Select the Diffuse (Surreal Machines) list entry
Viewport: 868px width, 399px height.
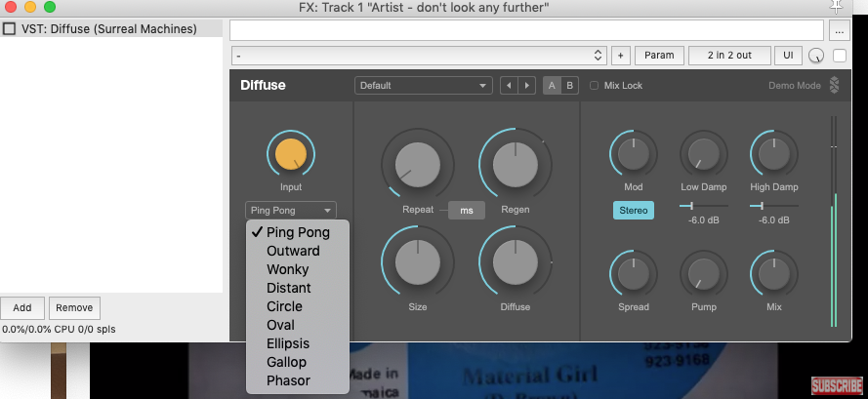110,28
